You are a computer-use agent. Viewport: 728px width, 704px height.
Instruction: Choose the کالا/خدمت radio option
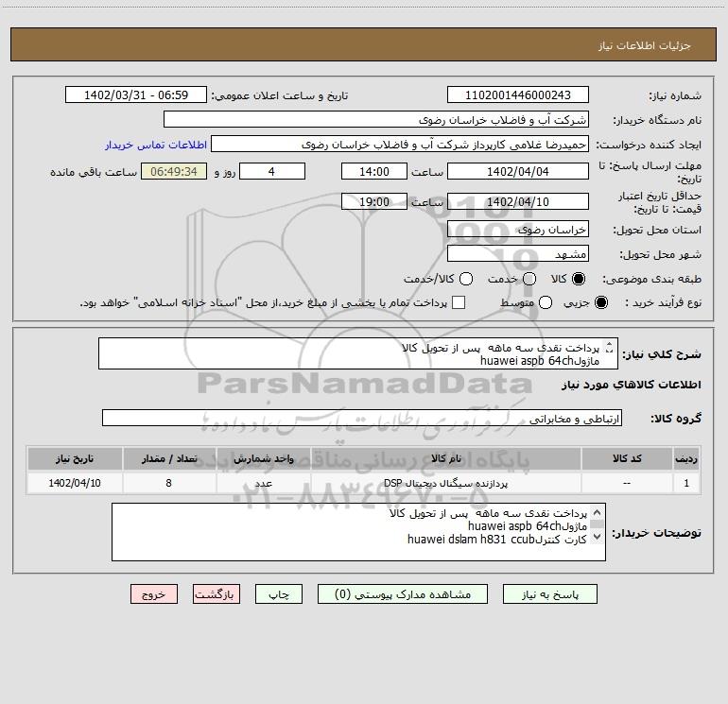coord(466,279)
